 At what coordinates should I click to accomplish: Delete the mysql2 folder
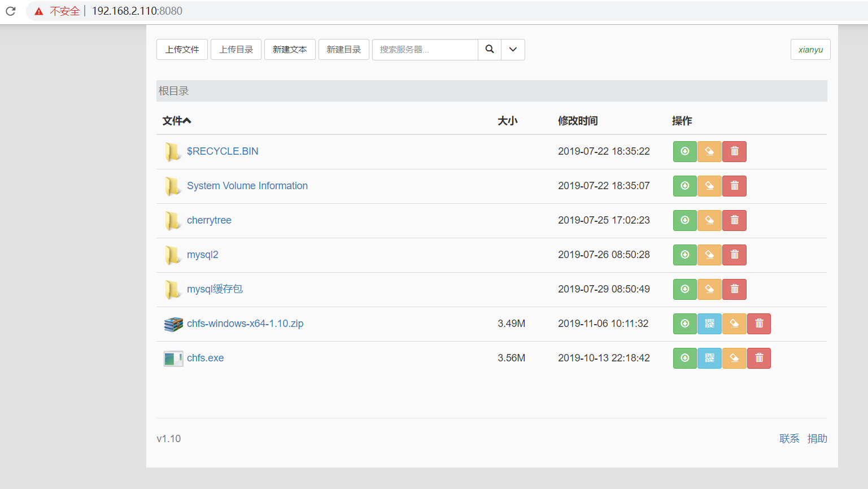[734, 255]
